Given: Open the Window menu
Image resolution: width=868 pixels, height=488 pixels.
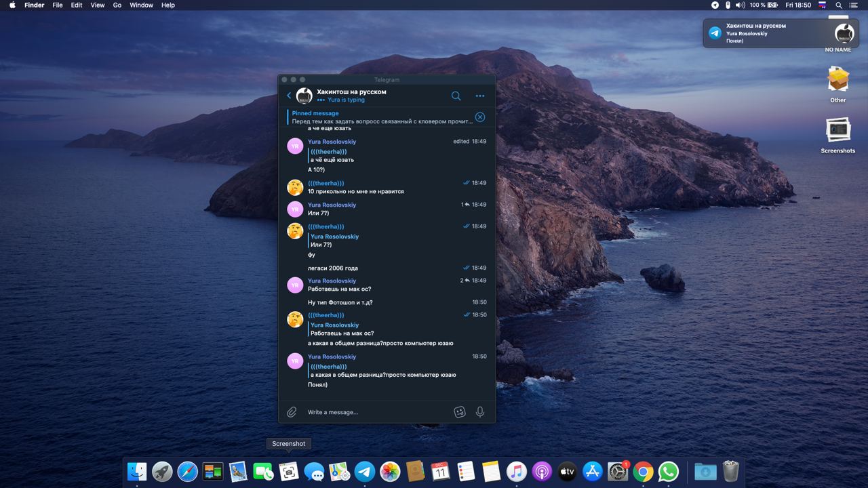Looking at the screenshot, I should click(x=141, y=5).
